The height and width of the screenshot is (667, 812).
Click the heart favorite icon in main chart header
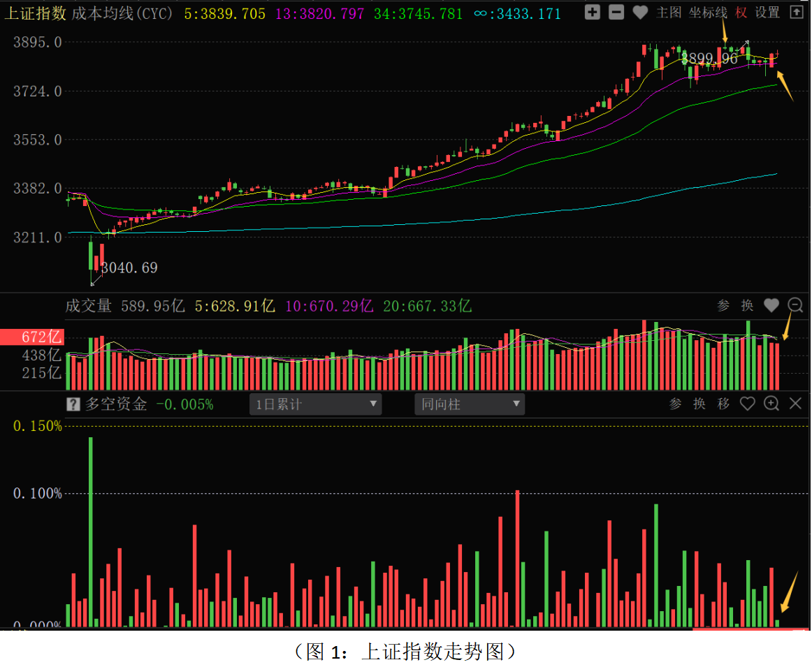click(x=641, y=13)
